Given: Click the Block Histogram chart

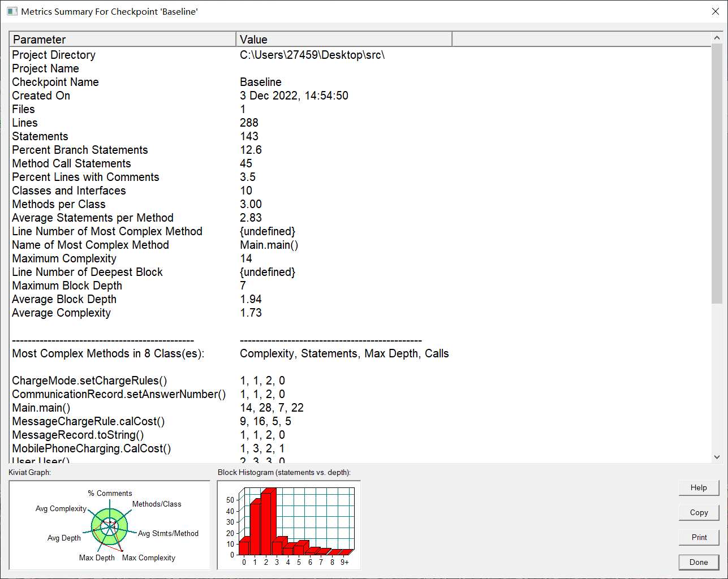Looking at the screenshot, I should (x=289, y=525).
